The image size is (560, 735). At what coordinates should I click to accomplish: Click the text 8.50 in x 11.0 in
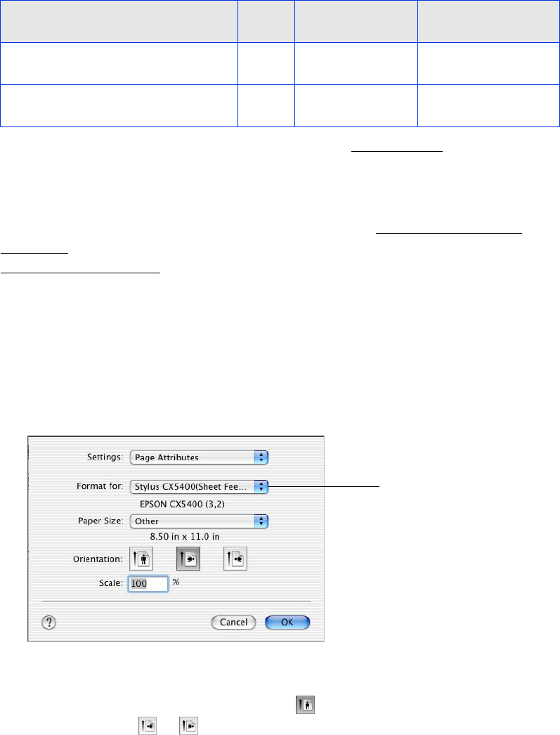pos(185,536)
